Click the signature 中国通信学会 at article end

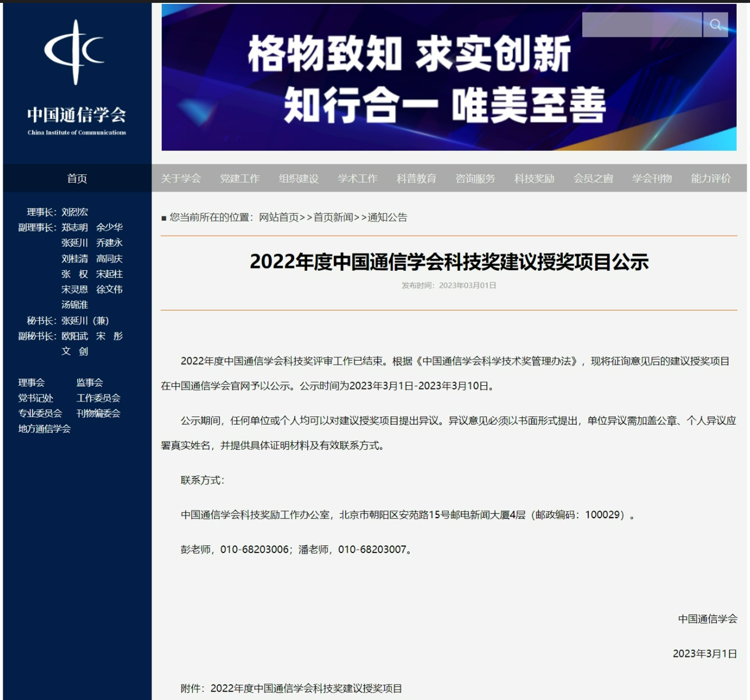pos(708,619)
